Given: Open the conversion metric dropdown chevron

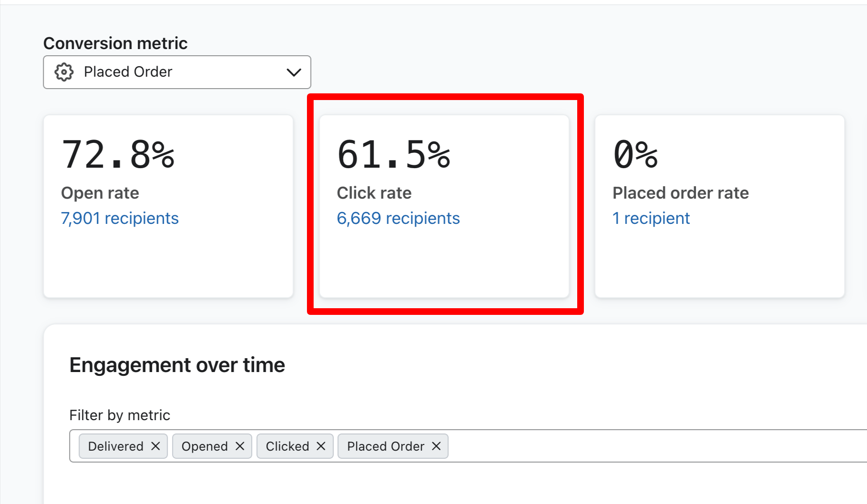Looking at the screenshot, I should (x=294, y=72).
